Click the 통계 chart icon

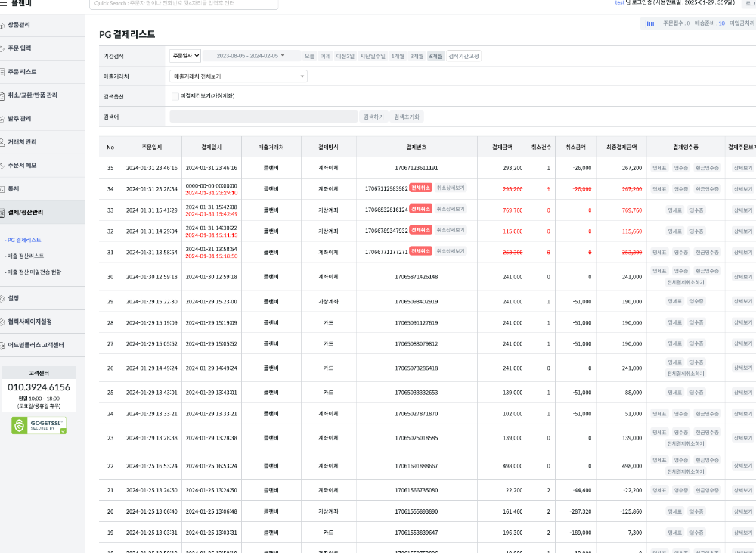(x=2, y=189)
